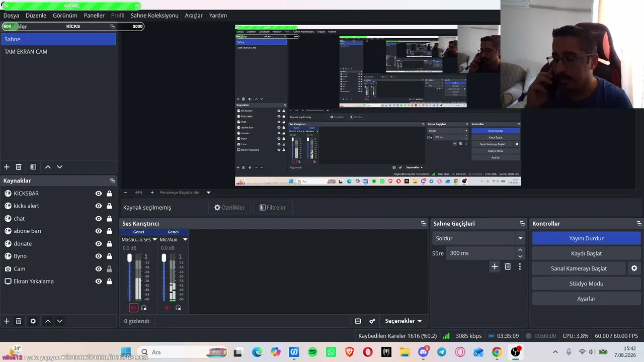Open the Araçlar menu
This screenshot has height=362, width=644.
tap(194, 16)
